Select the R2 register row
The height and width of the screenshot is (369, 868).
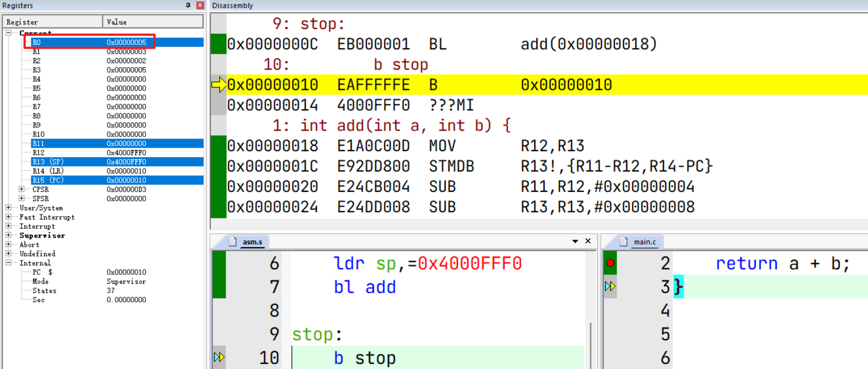(x=117, y=60)
